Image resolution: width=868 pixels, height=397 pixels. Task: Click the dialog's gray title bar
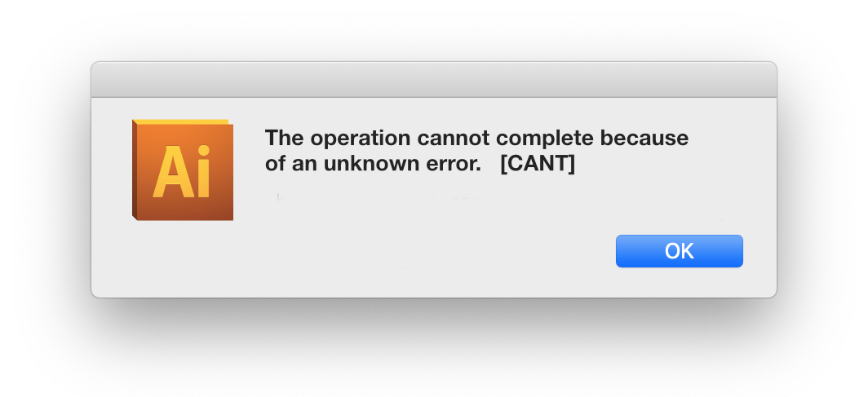pyautogui.click(x=434, y=80)
